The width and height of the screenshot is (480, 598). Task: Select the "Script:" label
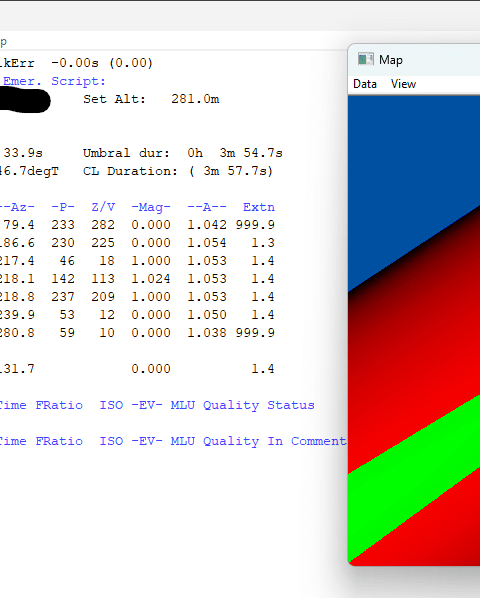78,81
